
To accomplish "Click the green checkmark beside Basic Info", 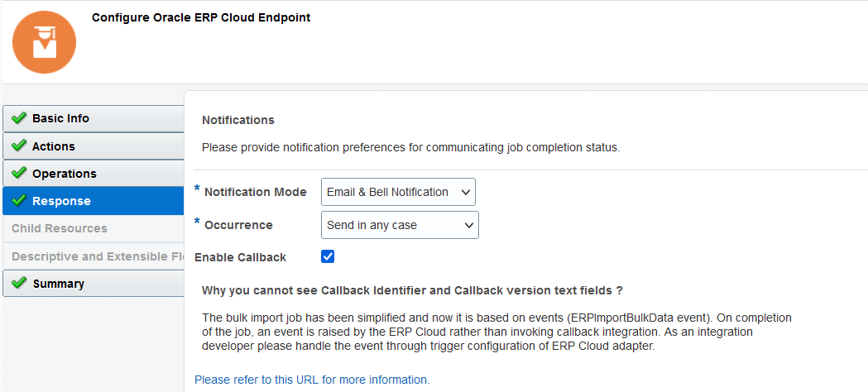I will click(20, 118).
